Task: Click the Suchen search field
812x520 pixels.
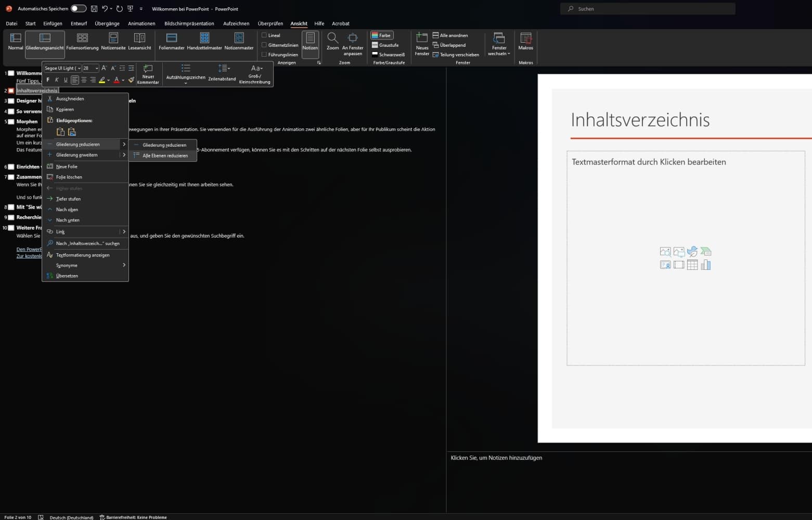Action: 648,9
